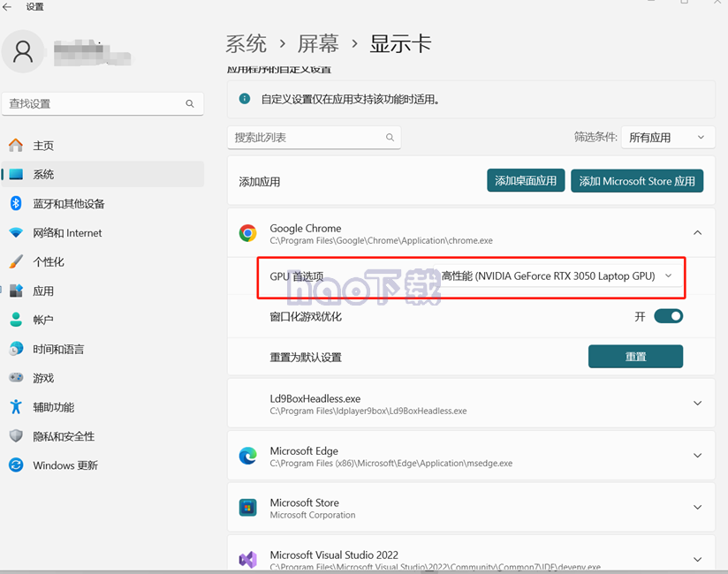Open 个性化 from the sidebar
Screen dimensions: 728x574
coord(57,262)
